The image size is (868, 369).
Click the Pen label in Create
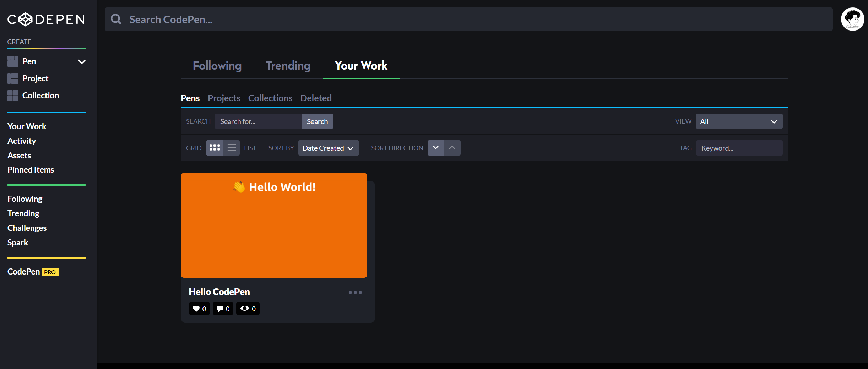(x=29, y=61)
